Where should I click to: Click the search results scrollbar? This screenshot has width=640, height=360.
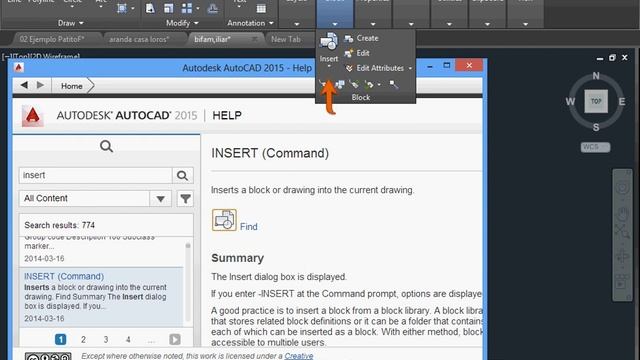tap(188, 282)
